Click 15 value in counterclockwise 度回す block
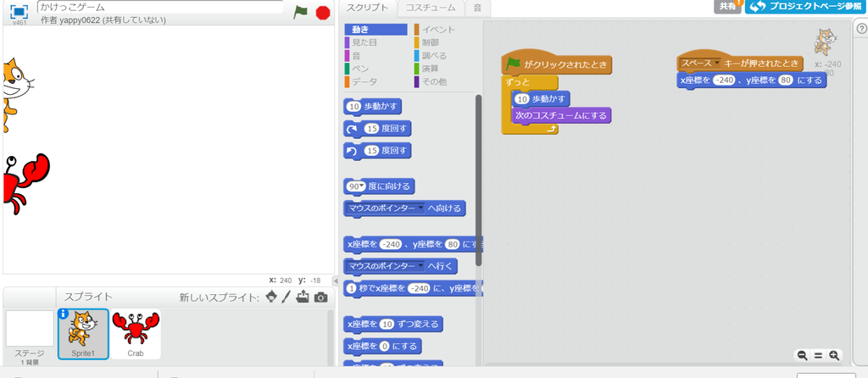Screen dimensions: 868x378 (371, 151)
